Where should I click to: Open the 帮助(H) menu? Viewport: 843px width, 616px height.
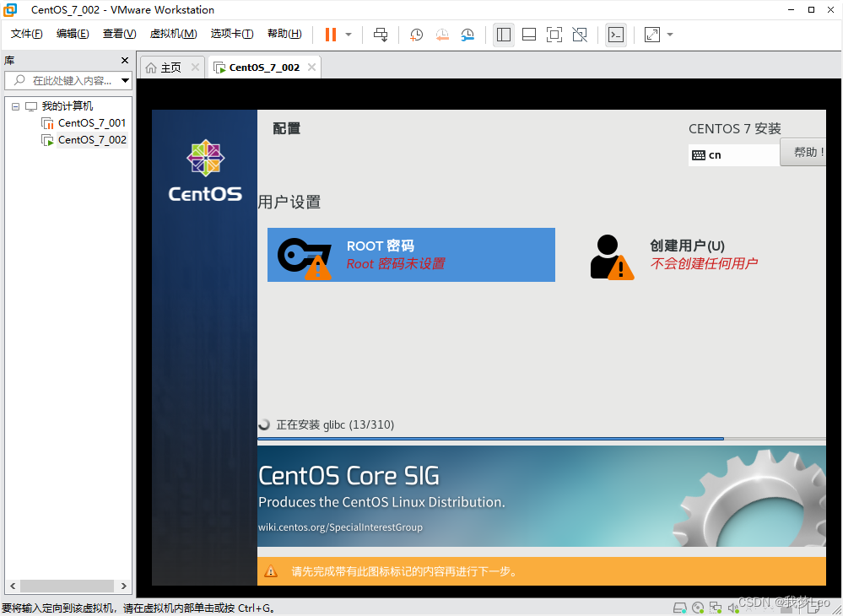pyautogui.click(x=284, y=34)
